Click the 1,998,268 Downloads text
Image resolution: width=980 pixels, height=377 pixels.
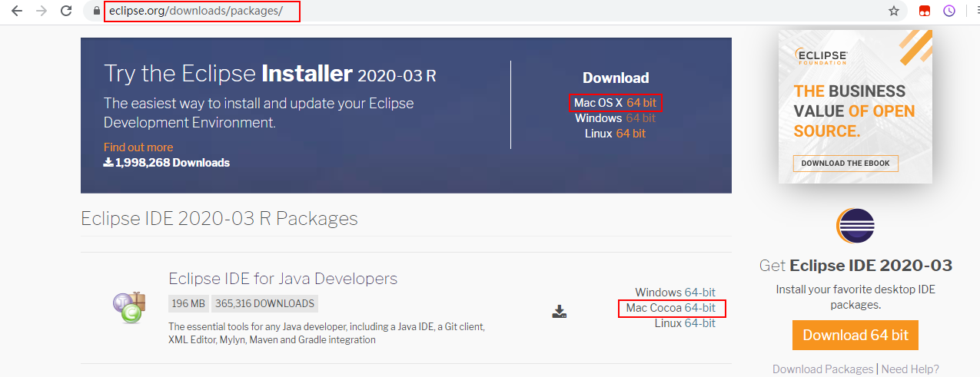click(167, 163)
